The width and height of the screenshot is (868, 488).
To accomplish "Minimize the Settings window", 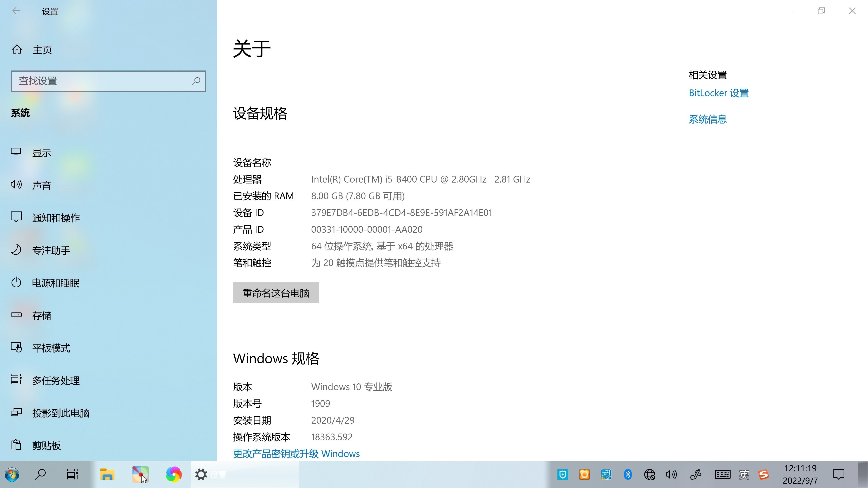I will tap(790, 11).
